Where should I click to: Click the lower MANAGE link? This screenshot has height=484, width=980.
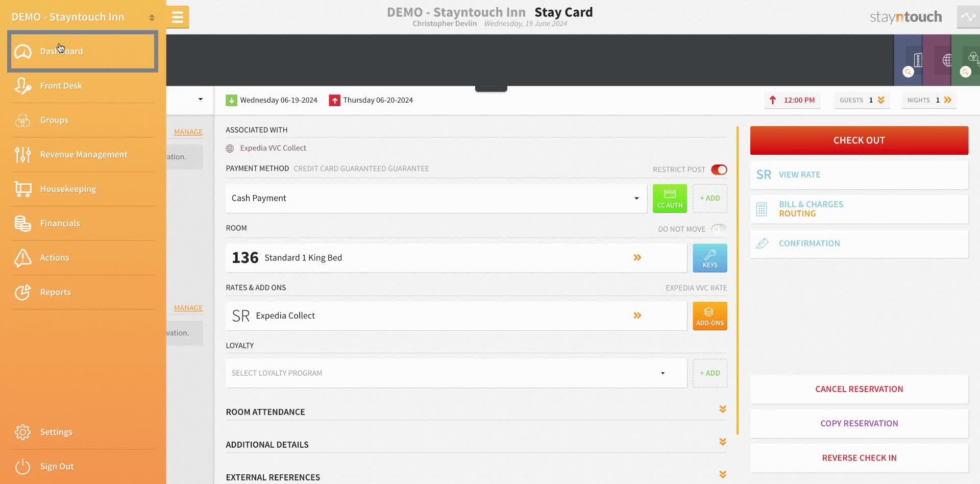tap(188, 308)
